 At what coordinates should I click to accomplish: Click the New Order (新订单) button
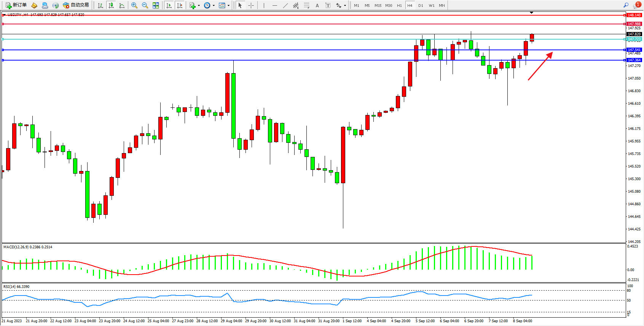[16, 5]
